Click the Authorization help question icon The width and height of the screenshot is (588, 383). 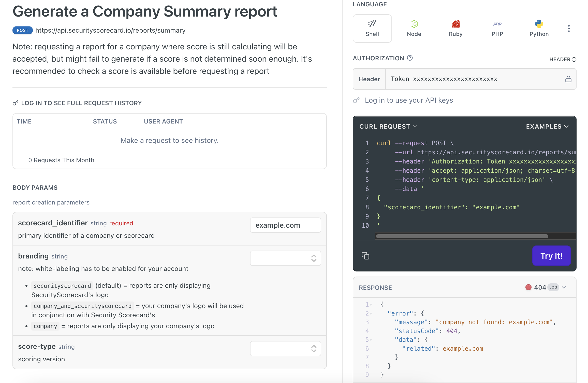coord(410,58)
